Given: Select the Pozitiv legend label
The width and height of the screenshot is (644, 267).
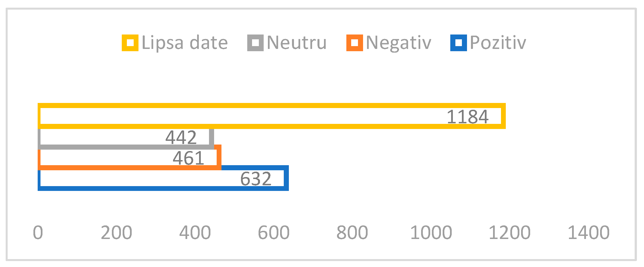Looking at the screenshot, I should click(498, 43).
